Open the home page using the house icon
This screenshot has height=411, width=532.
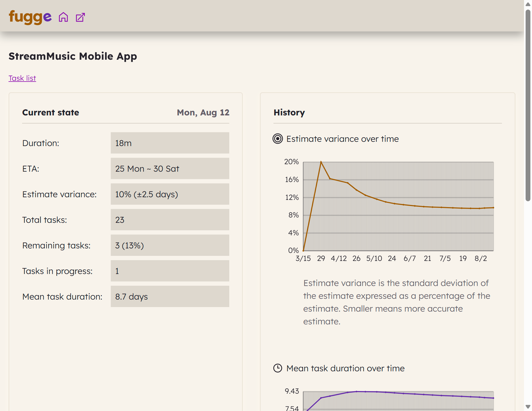click(64, 17)
